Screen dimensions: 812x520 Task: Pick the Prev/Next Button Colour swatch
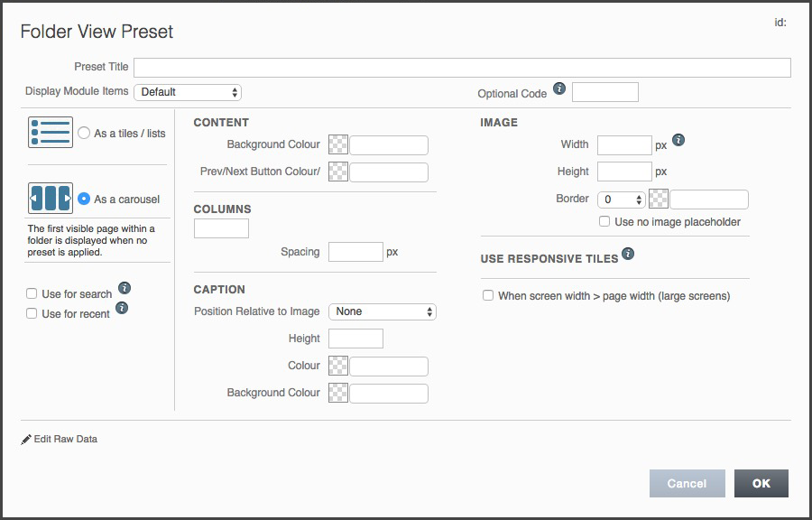coord(338,172)
